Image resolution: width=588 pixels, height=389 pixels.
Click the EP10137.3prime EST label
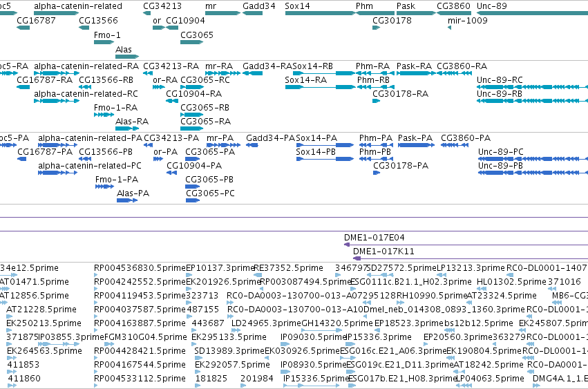(220, 268)
